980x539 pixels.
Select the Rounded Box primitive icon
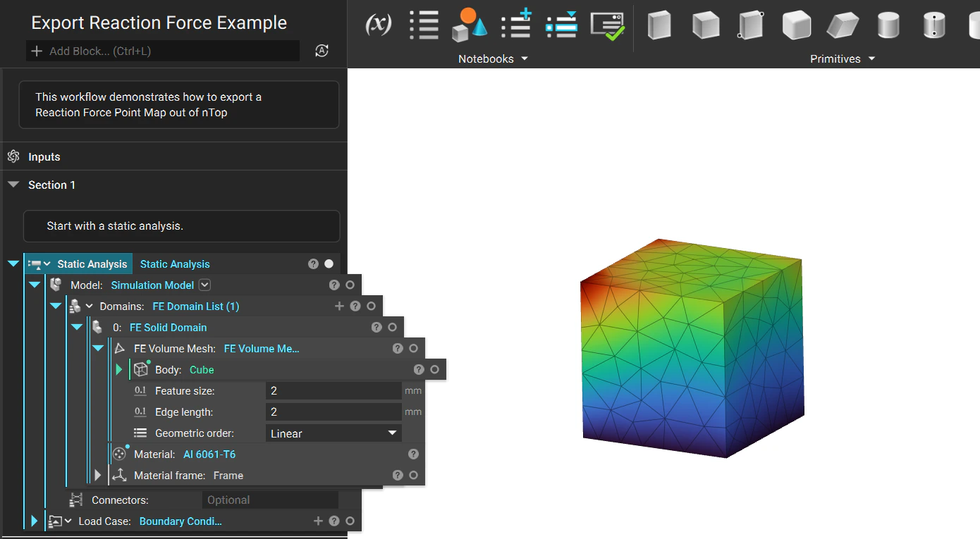tap(797, 25)
